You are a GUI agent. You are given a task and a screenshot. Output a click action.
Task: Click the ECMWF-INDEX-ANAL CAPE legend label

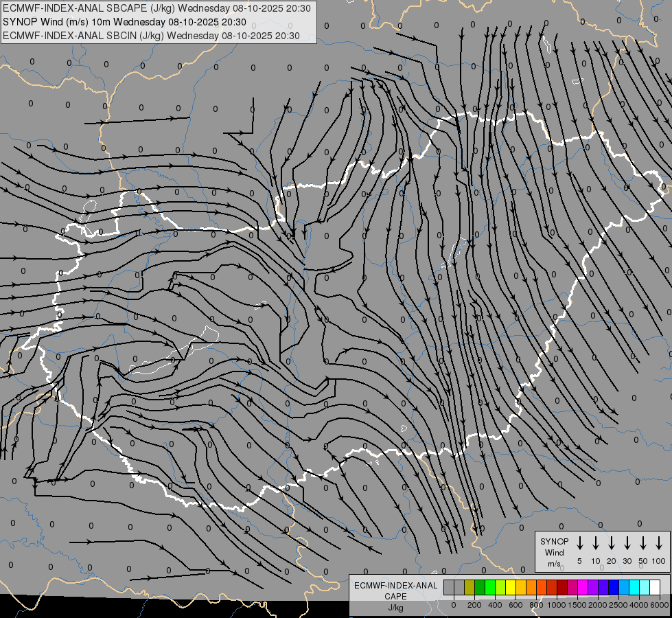pos(395,596)
